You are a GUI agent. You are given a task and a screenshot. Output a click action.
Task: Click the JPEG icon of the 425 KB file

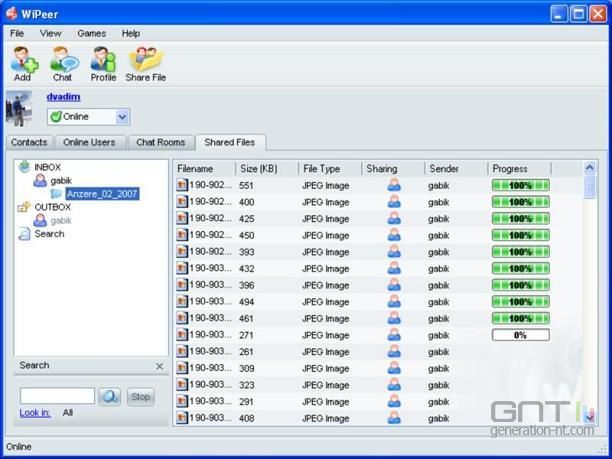(182, 218)
